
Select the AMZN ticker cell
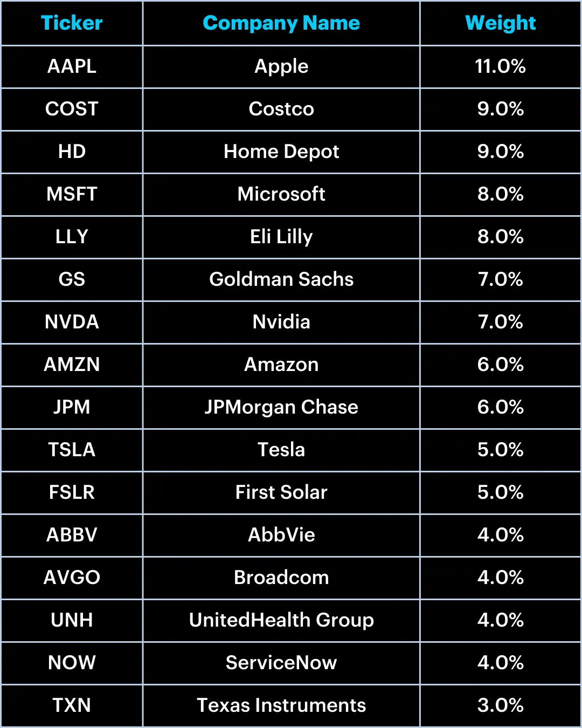(72, 365)
